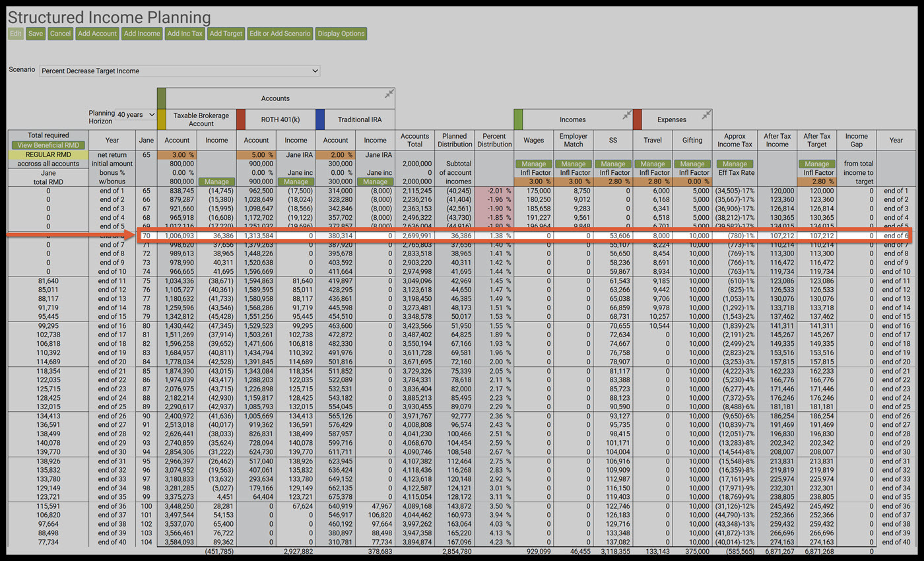
Task: Click the Save button
Action: 36,34
